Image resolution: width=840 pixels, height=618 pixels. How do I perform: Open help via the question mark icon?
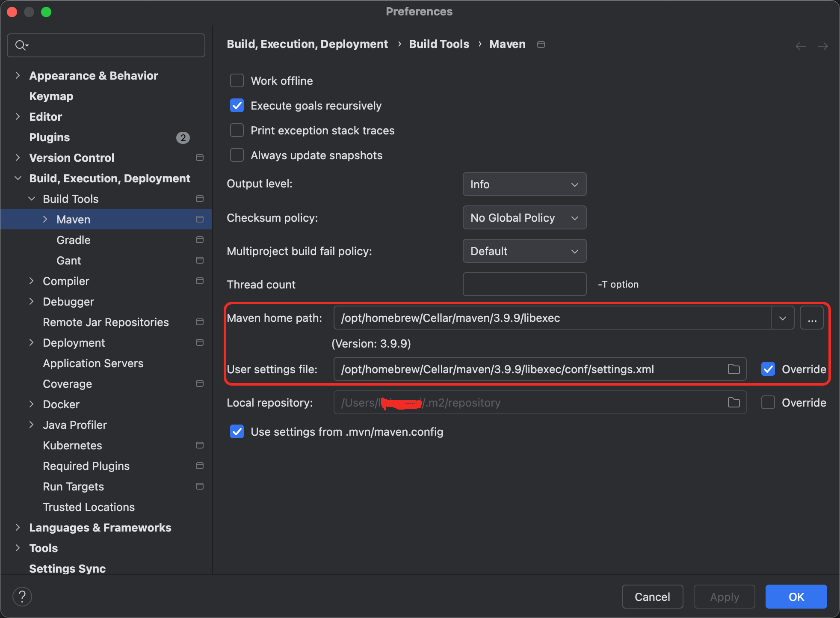click(22, 596)
